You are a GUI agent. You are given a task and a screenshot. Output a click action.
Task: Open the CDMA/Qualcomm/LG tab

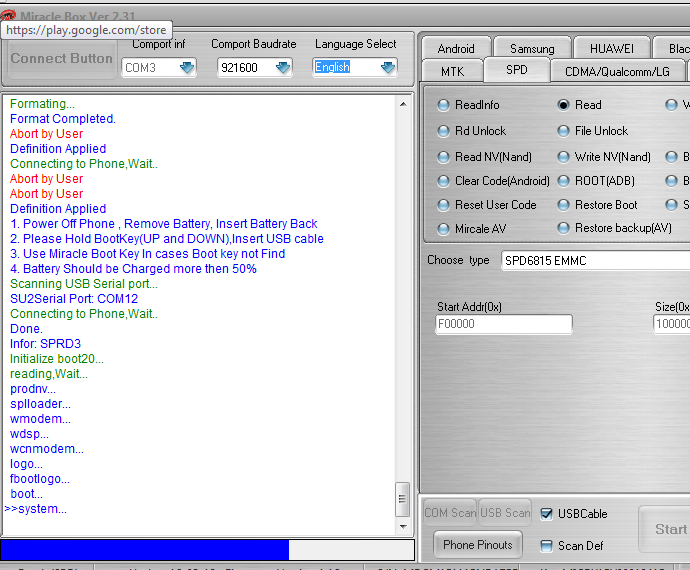pos(617,71)
